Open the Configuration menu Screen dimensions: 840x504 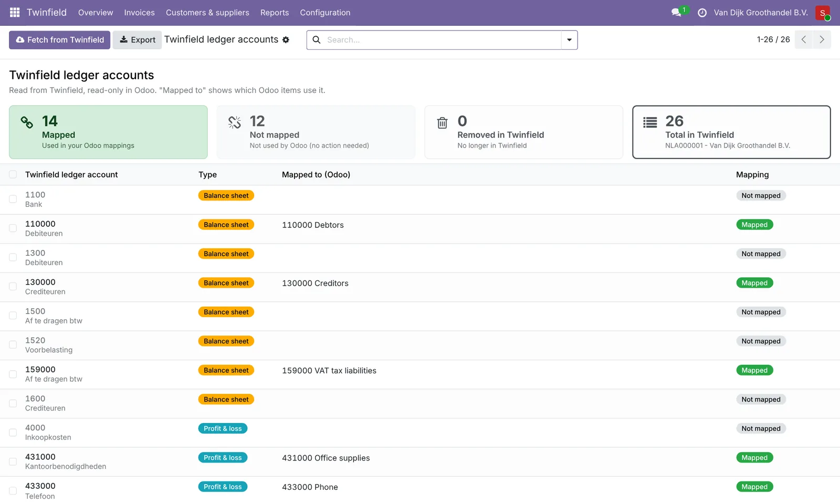point(325,13)
